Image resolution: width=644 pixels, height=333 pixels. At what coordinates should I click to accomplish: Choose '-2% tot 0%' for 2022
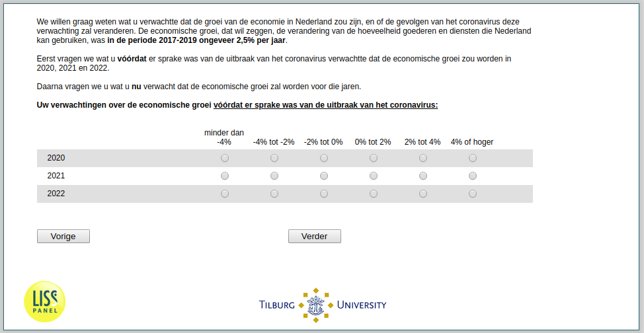(x=324, y=194)
